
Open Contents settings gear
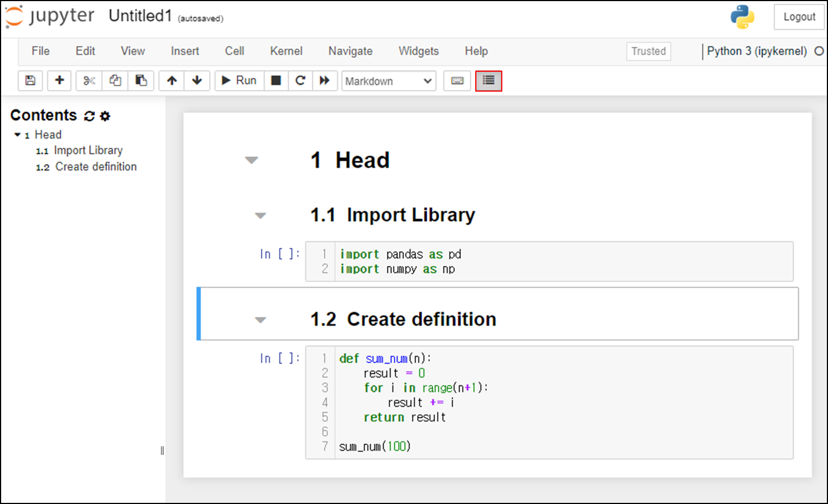coord(105,116)
